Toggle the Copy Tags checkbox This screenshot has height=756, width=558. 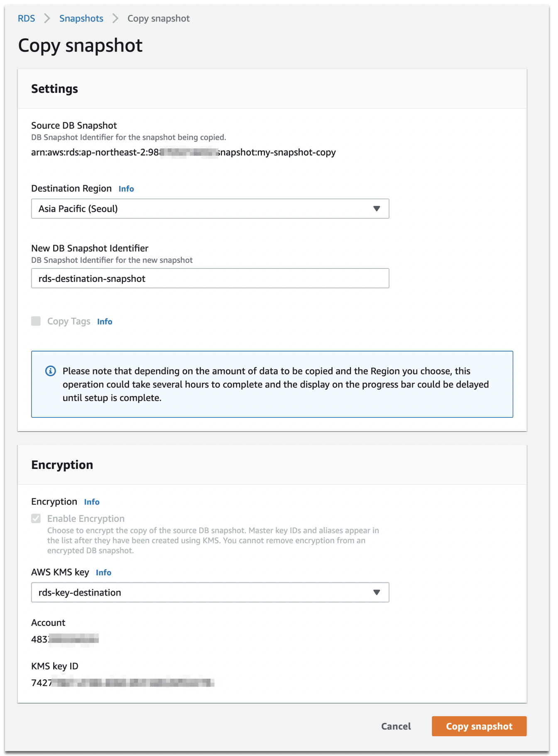(x=36, y=321)
